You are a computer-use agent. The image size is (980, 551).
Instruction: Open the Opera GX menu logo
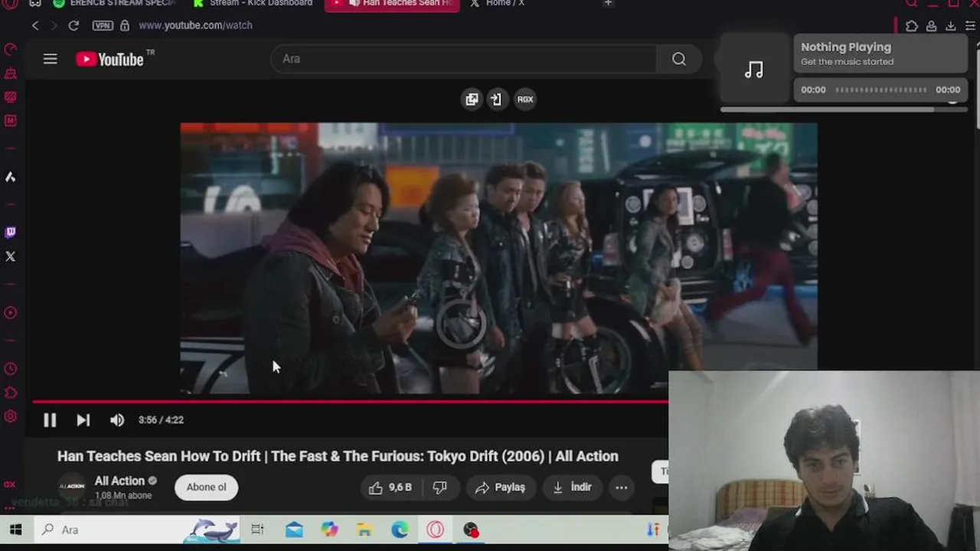pos(11,4)
